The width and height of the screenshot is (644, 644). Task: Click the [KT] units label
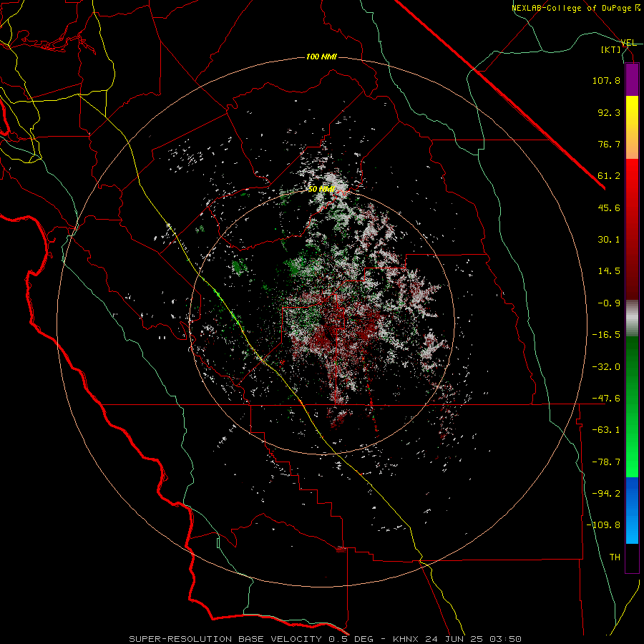(x=611, y=49)
